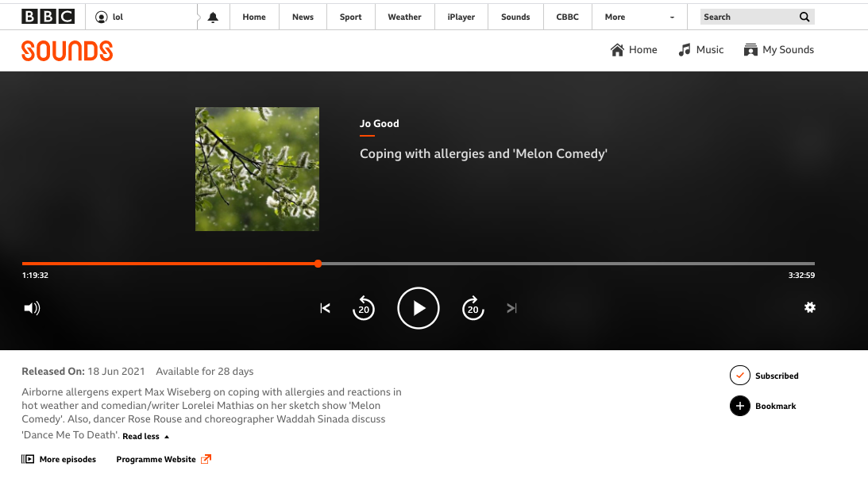Bookmark this episode
The height and width of the screenshot is (486, 868).
point(739,406)
